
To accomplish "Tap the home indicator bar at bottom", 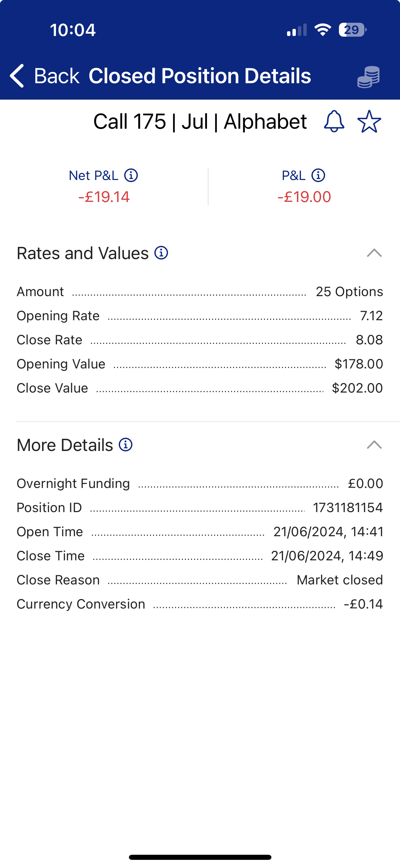I will [x=200, y=857].
